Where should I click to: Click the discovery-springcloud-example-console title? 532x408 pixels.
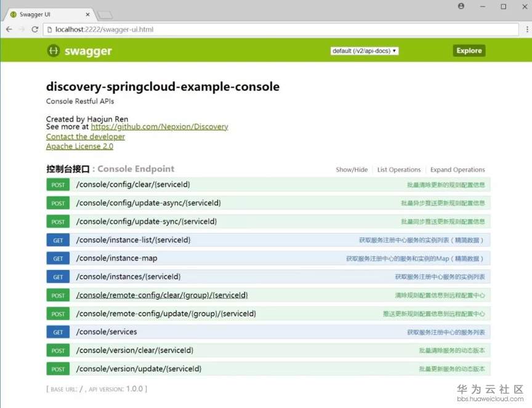click(x=163, y=87)
